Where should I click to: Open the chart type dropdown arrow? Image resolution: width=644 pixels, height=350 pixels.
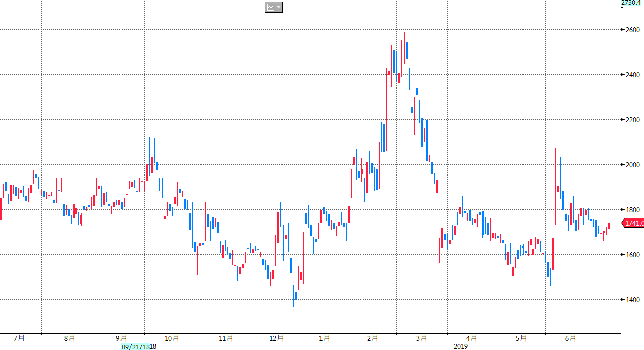[279, 7]
